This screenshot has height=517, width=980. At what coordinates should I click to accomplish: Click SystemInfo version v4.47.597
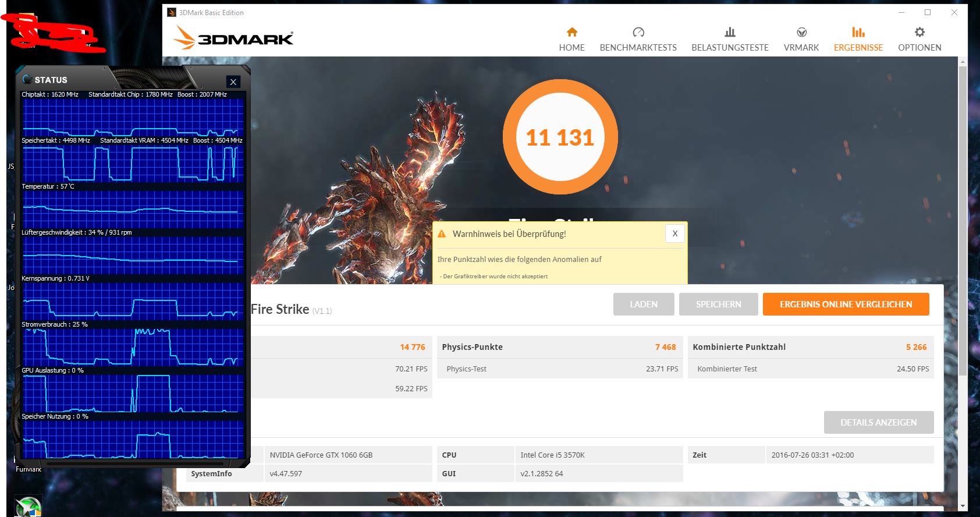[x=286, y=473]
